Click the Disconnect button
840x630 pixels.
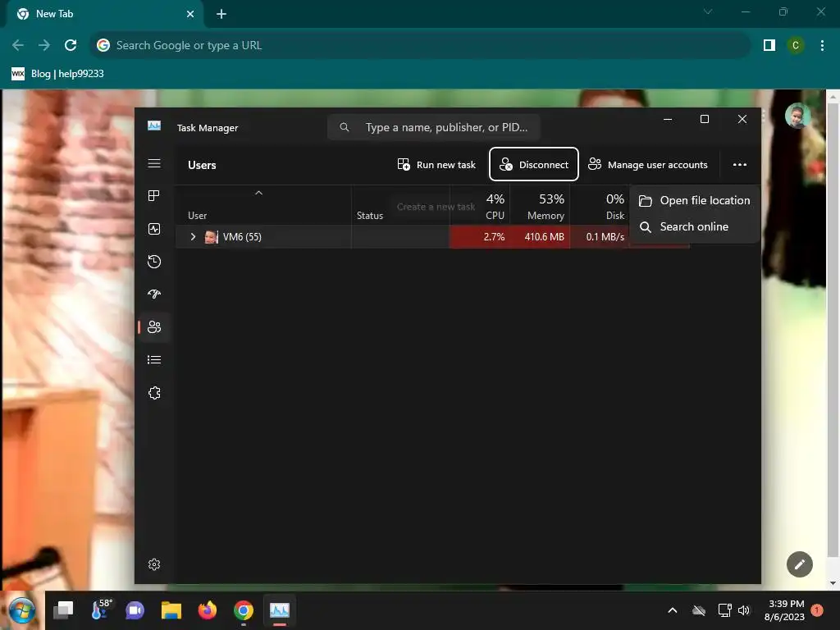[533, 164]
